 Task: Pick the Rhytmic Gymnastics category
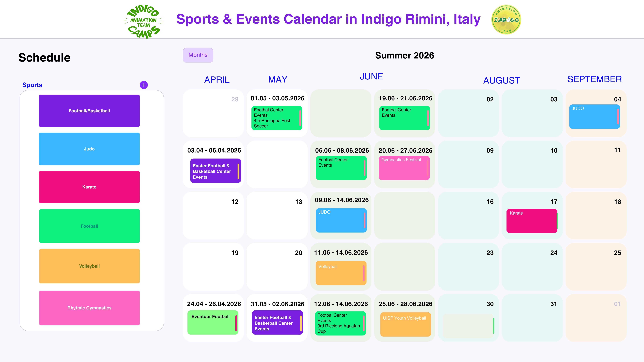(89, 308)
